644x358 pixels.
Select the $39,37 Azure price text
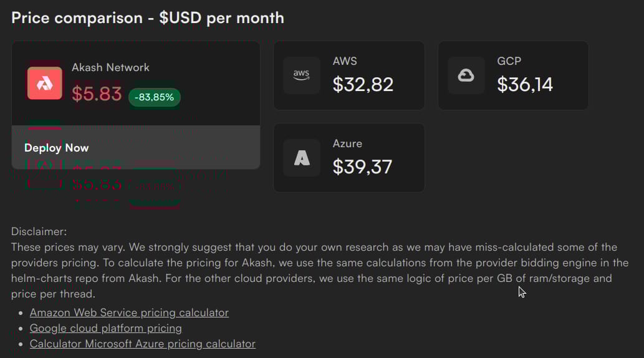[362, 167]
